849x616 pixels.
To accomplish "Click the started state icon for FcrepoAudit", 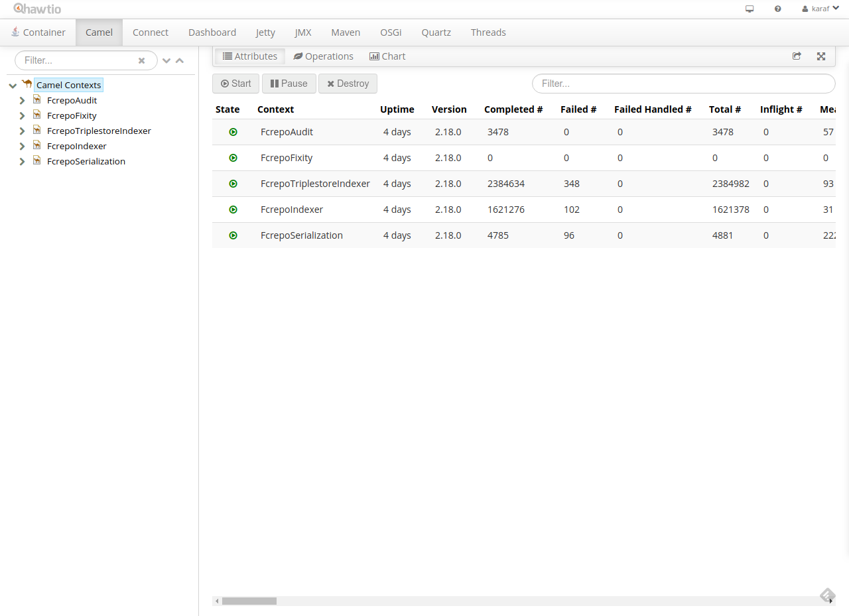I will click(x=233, y=132).
